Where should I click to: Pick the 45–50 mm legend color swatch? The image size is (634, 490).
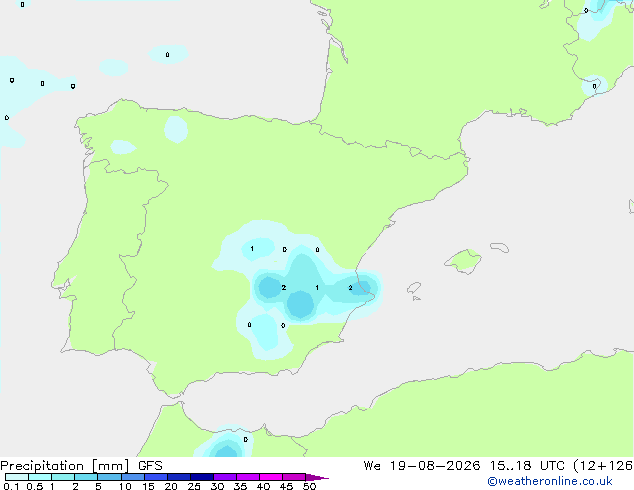294,477
